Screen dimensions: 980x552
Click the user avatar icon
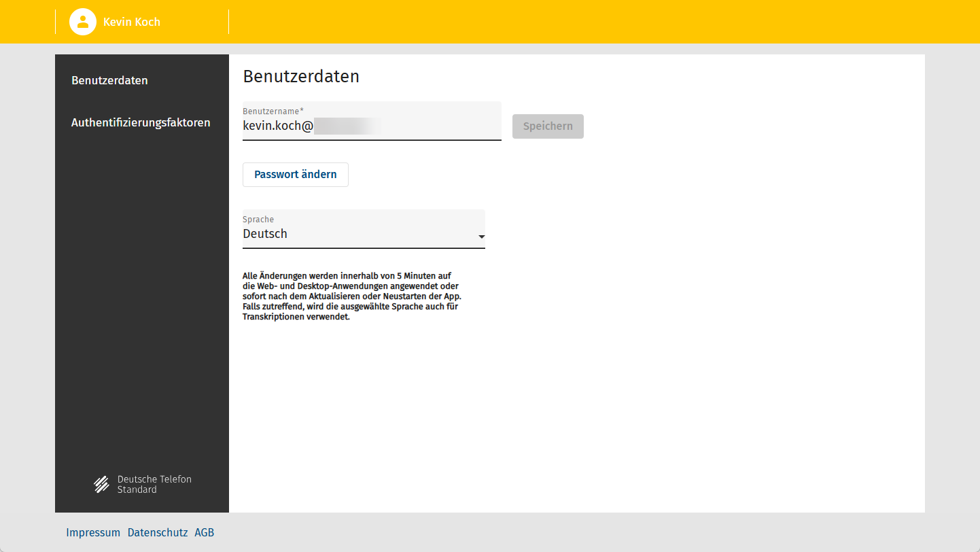coord(82,22)
